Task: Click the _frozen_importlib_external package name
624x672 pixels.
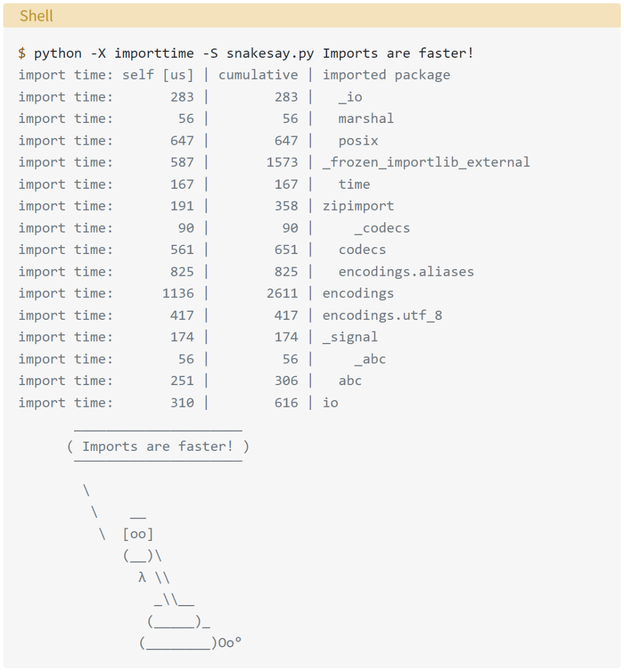Action: (x=426, y=162)
